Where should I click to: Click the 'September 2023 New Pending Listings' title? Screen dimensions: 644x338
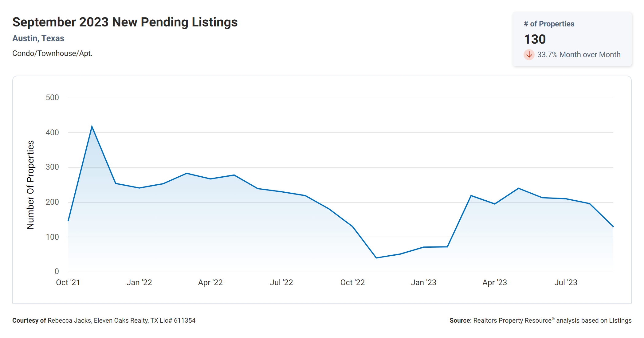pyautogui.click(x=125, y=22)
